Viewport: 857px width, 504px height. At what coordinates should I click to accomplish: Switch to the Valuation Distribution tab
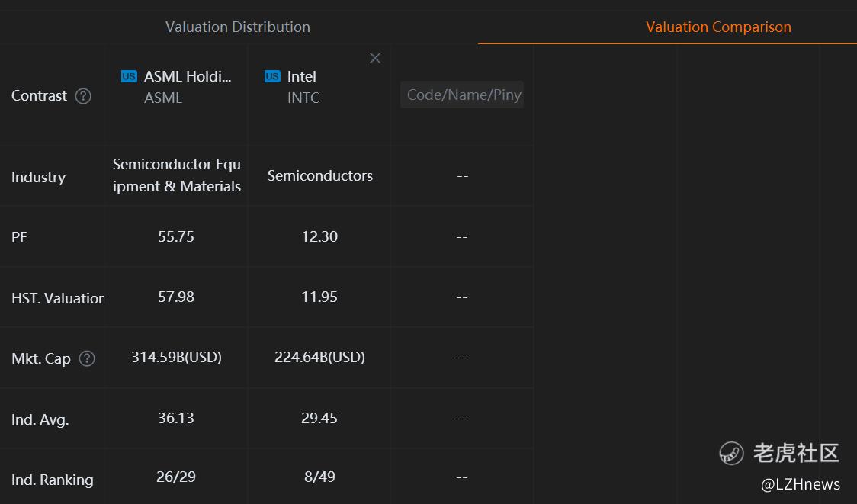click(x=238, y=27)
